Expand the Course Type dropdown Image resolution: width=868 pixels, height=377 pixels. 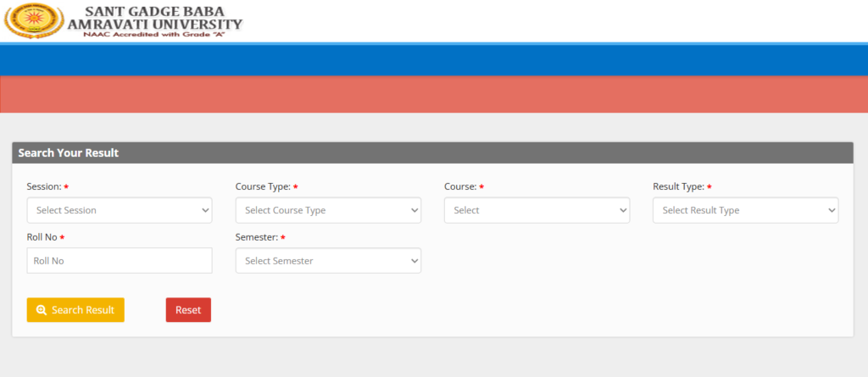[328, 210]
